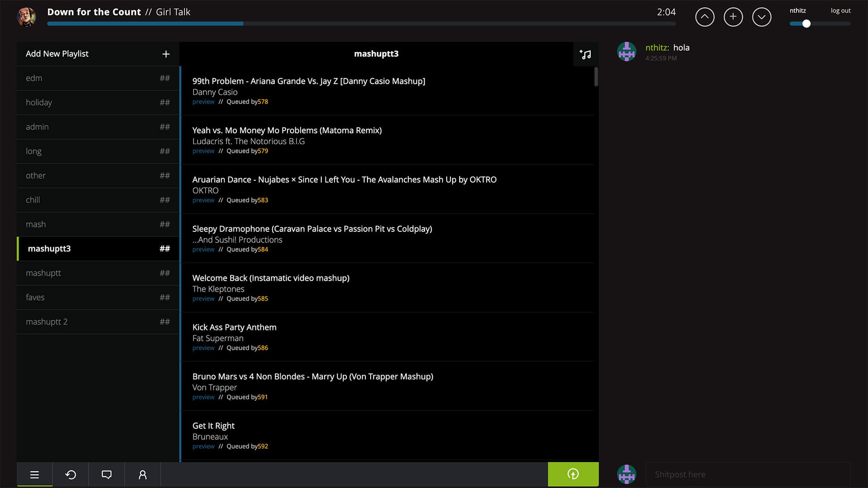Select the user profile icon
Image resolution: width=868 pixels, height=488 pixels.
[x=142, y=474]
